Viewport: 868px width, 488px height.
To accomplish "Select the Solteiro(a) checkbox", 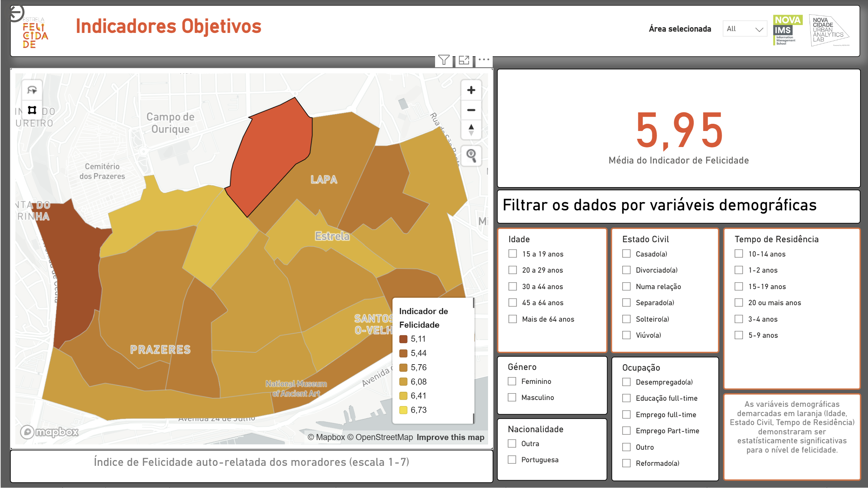I will click(626, 319).
